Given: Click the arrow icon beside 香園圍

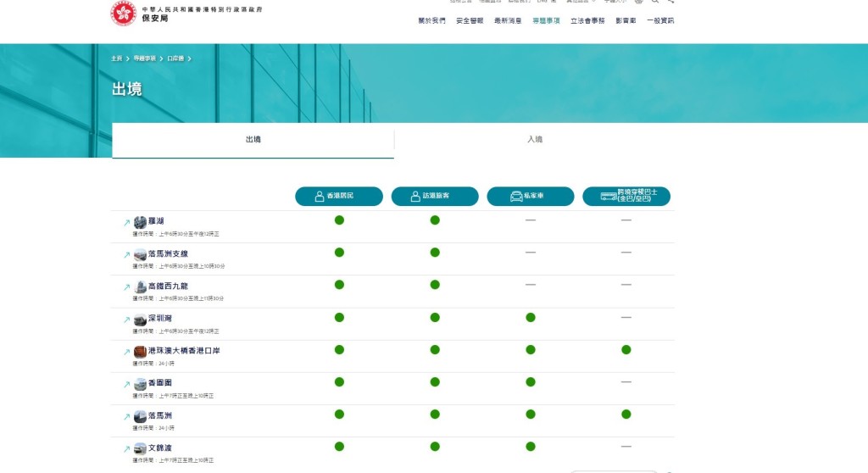Looking at the screenshot, I should (x=126, y=385).
